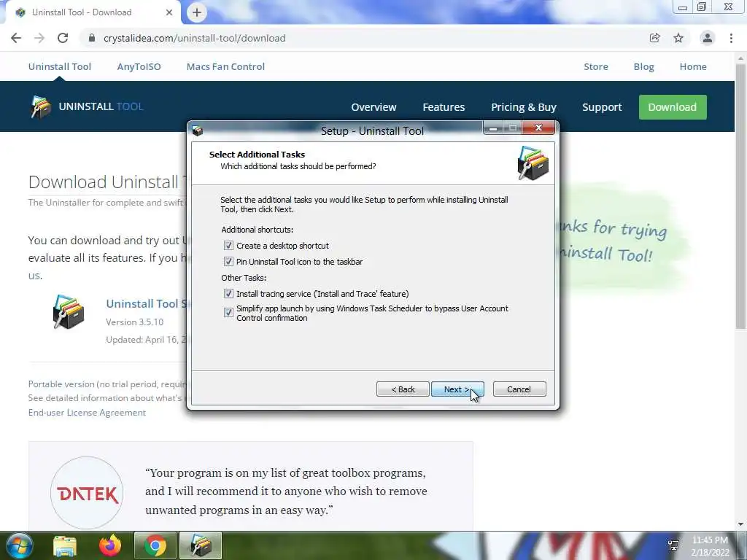Click the green Download button
This screenshot has height=560, width=747.
point(672,107)
